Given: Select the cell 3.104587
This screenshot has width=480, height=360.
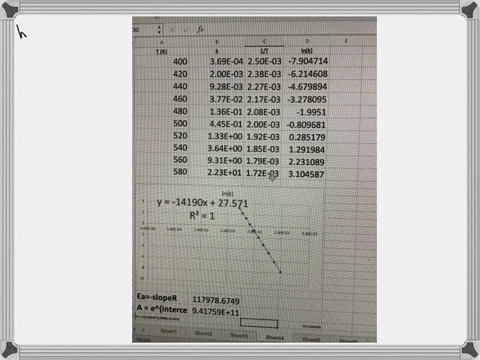Looking at the screenshot, I should (x=306, y=174).
